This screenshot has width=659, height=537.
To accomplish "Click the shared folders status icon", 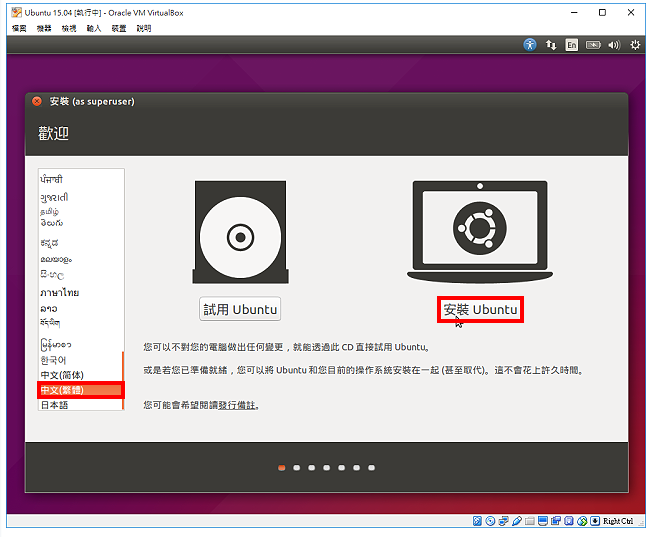I will click(530, 521).
